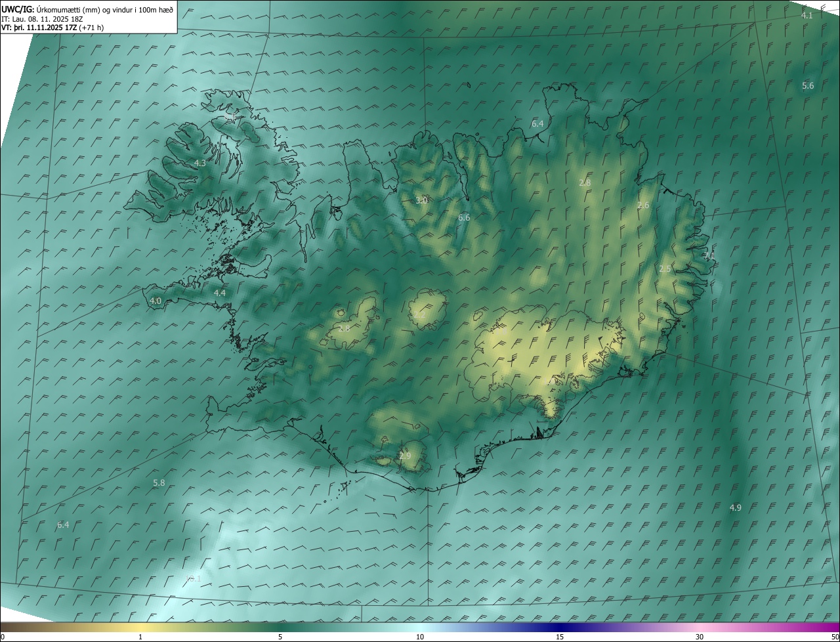The image size is (840, 642).
Task: Click the 4.0 value label
Action: [x=156, y=301]
